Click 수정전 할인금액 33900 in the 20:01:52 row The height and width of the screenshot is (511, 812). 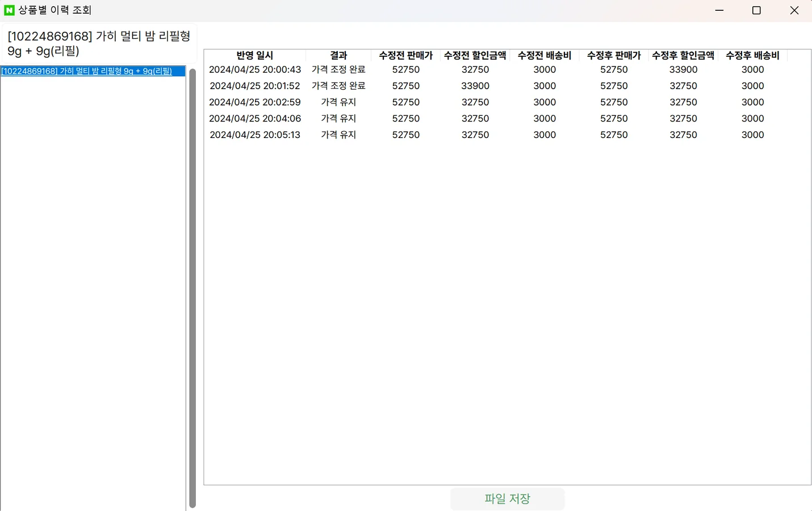(475, 86)
